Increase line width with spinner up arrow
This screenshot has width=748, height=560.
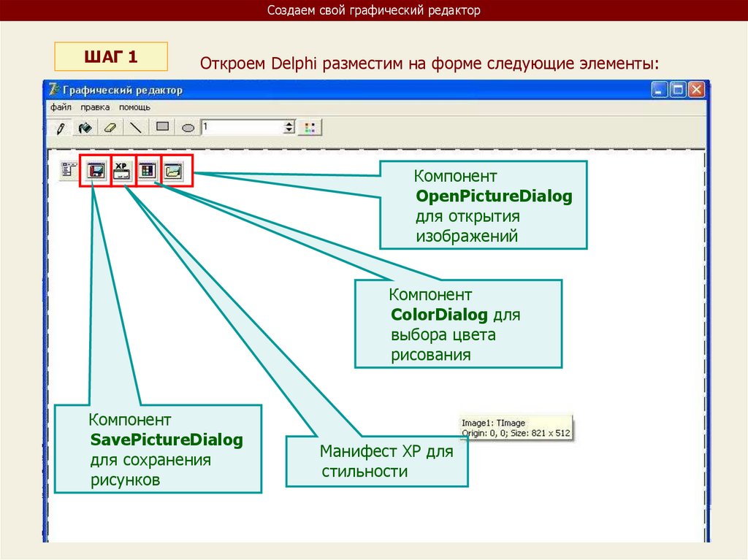pos(289,124)
